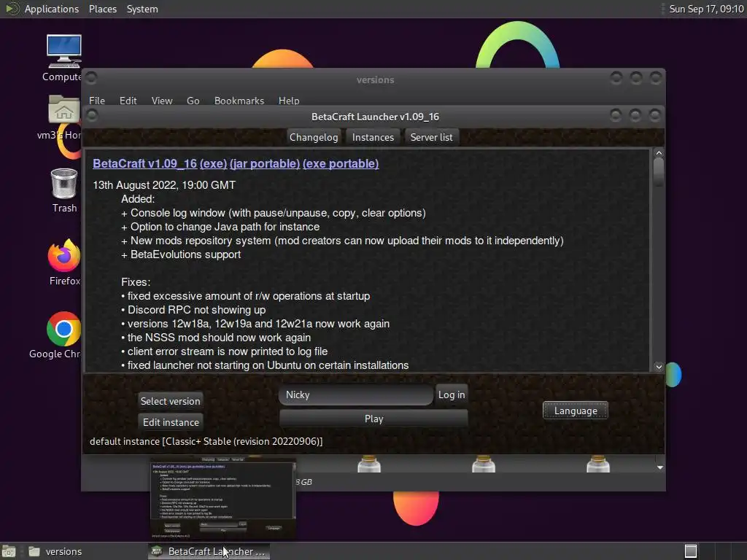Screen dimensions: 747x560
Task: Open the Trash desktop icon
Action: pos(64,183)
